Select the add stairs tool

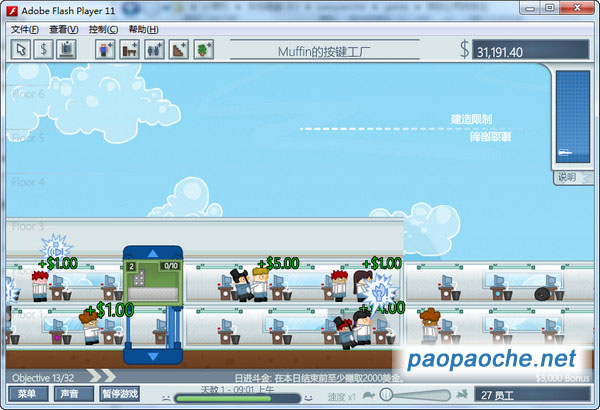coord(179,49)
